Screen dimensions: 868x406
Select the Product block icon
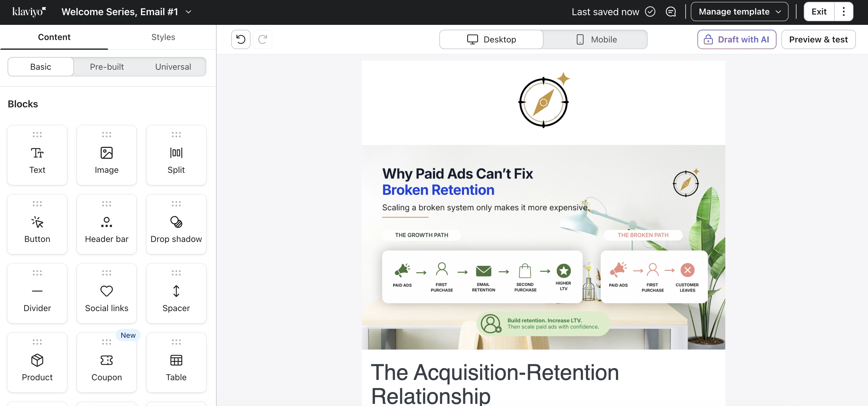tap(37, 360)
